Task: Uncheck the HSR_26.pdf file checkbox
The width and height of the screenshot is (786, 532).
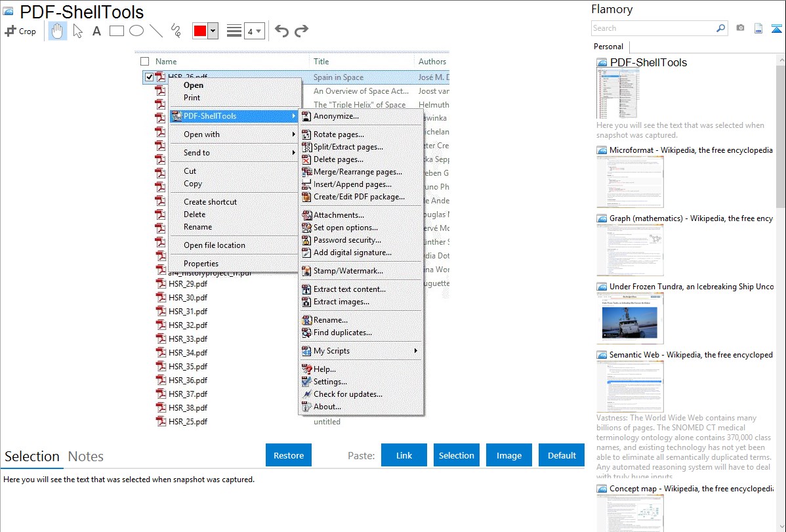Action: [x=150, y=77]
